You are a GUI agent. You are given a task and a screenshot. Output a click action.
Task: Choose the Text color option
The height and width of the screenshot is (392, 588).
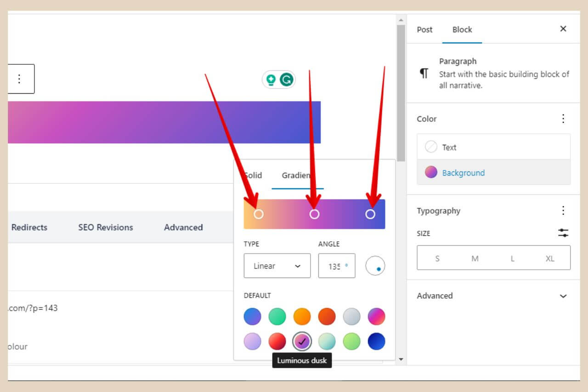tap(494, 147)
